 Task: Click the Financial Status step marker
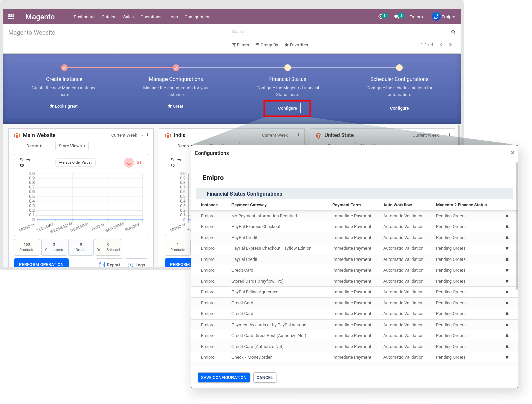pyautogui.click(x=288, y=68)
